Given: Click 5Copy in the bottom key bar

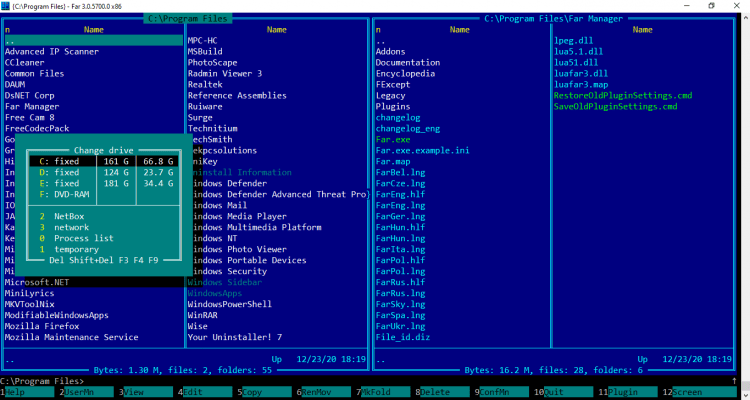Looking at the screenshot, I should pos(254,393).
